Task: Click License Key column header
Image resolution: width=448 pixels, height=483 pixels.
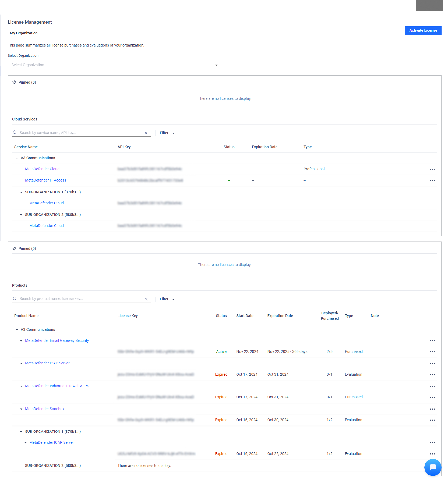Action: (x=128, y=316)
